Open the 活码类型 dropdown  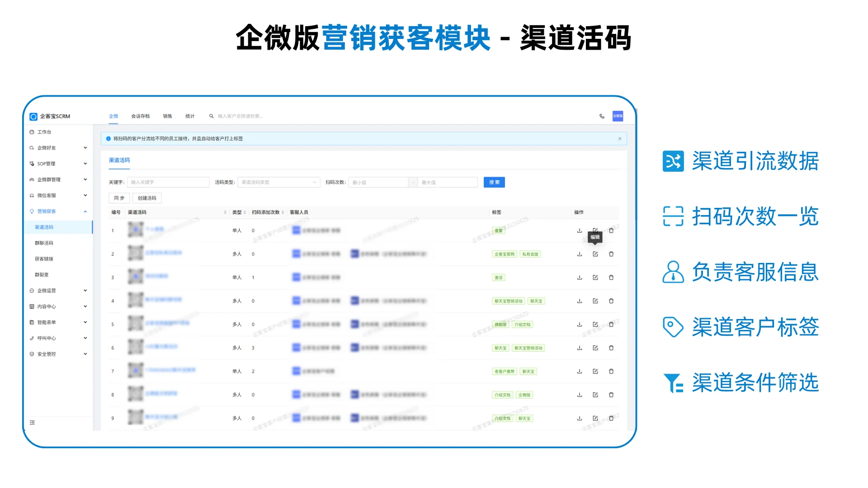tap(278, 182)
